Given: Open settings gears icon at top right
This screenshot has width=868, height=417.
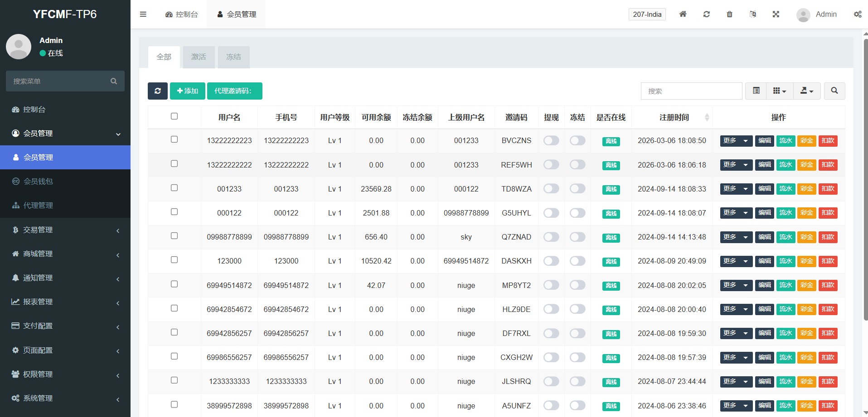Looking at the screenshot, I should pos(857,14).
